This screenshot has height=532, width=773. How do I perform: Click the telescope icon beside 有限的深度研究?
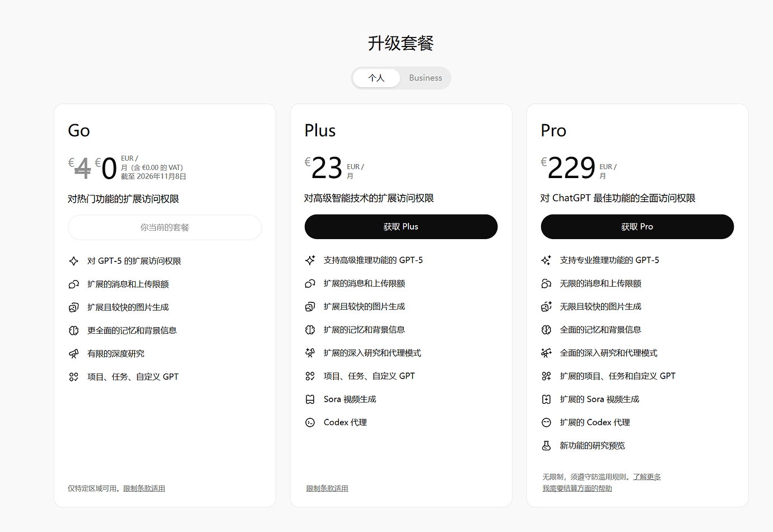74,354
